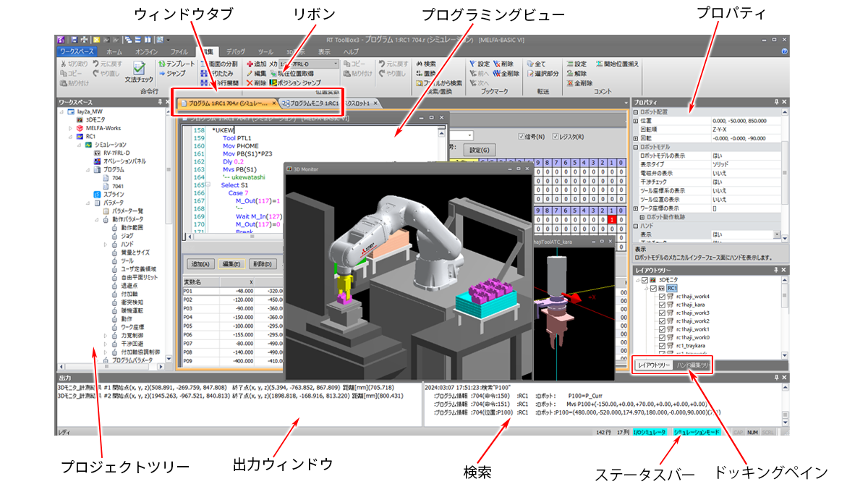The height and width of the screenshot is (492, 868).
Task: Expand MELFA-Works node in project tree
Action: point(71,128)
